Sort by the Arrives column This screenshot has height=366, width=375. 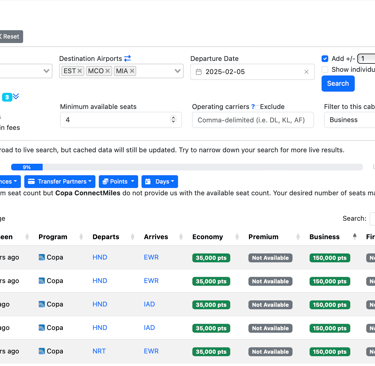(163, 237)
